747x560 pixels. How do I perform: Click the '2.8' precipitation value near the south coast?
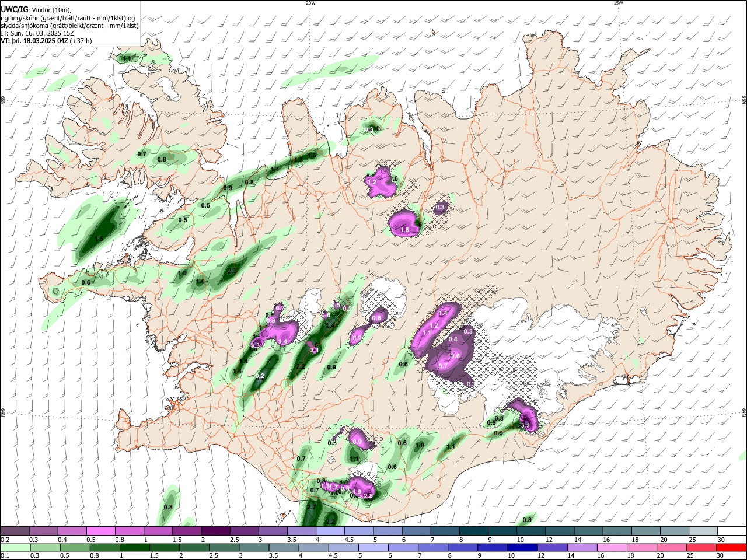pyautogui.click(x=368, y=496)
